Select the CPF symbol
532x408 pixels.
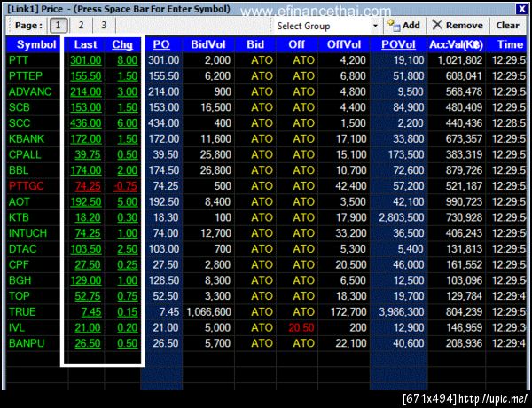click(19, 264)
